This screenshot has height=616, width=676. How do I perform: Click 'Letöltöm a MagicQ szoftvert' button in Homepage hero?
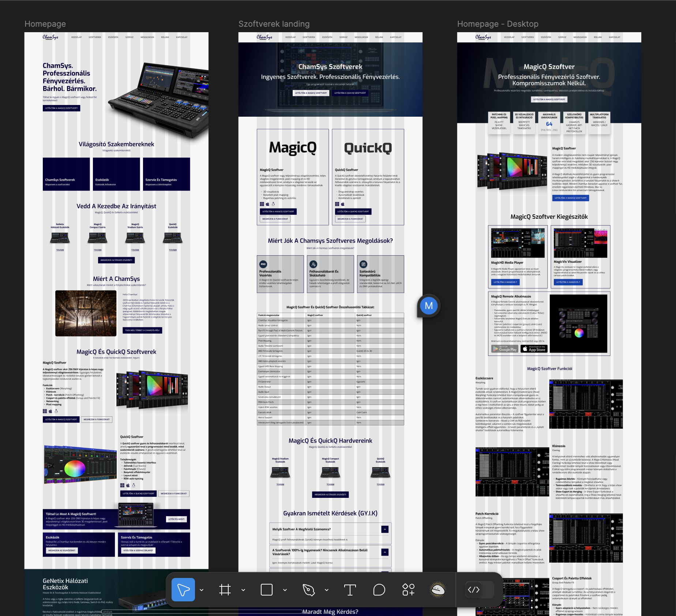(61, 108)
